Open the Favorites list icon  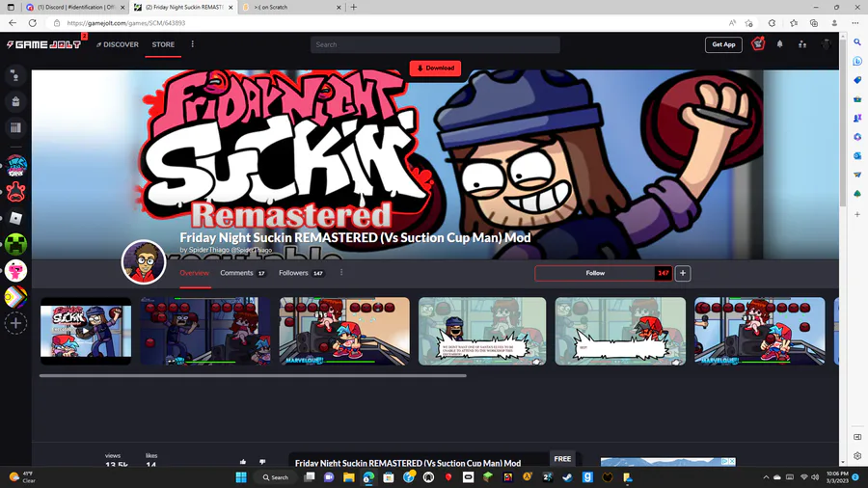[794, 23]
